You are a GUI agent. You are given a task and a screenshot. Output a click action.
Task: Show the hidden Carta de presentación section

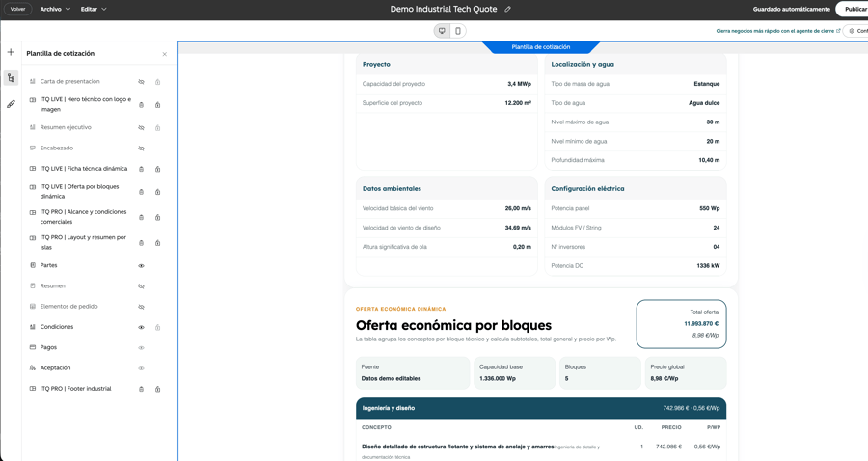pos(141,82)
